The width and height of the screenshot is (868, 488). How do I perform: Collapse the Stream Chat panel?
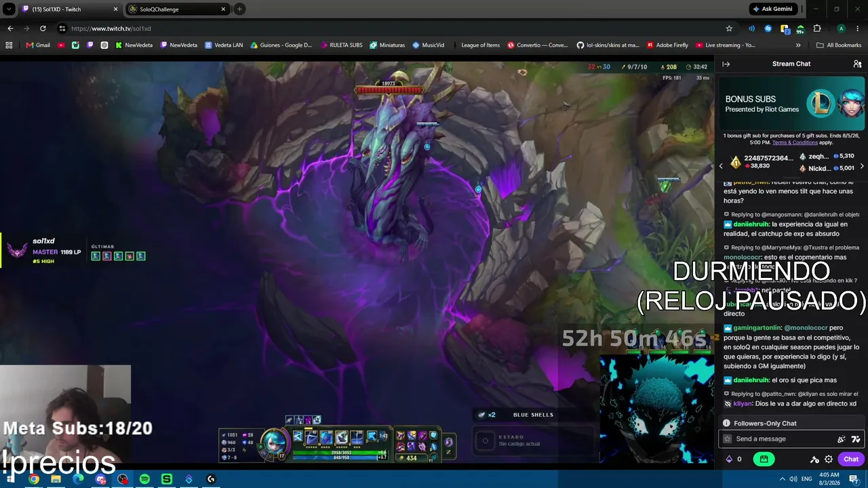click(726, 64)
